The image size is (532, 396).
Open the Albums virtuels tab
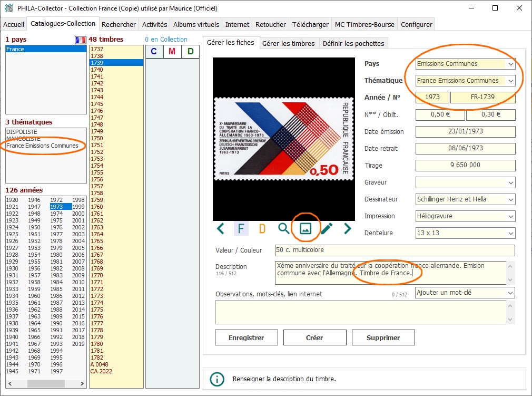[196, 24]
